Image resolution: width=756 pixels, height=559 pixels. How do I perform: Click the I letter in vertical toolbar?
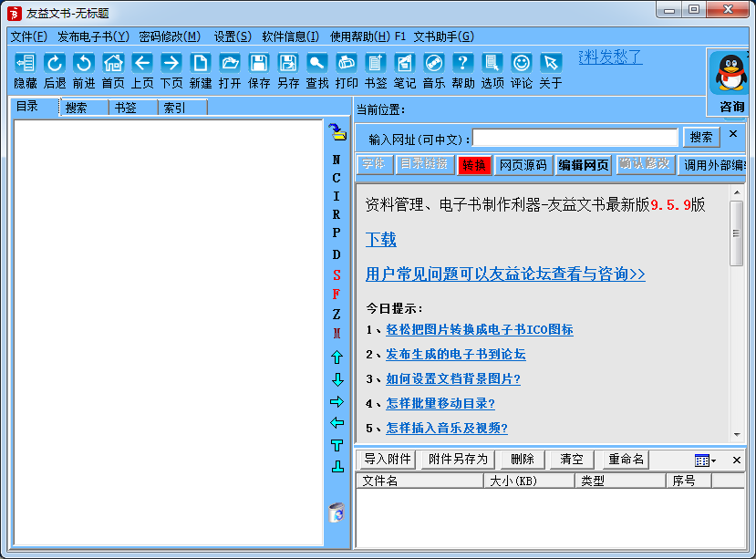click(337, 196)
